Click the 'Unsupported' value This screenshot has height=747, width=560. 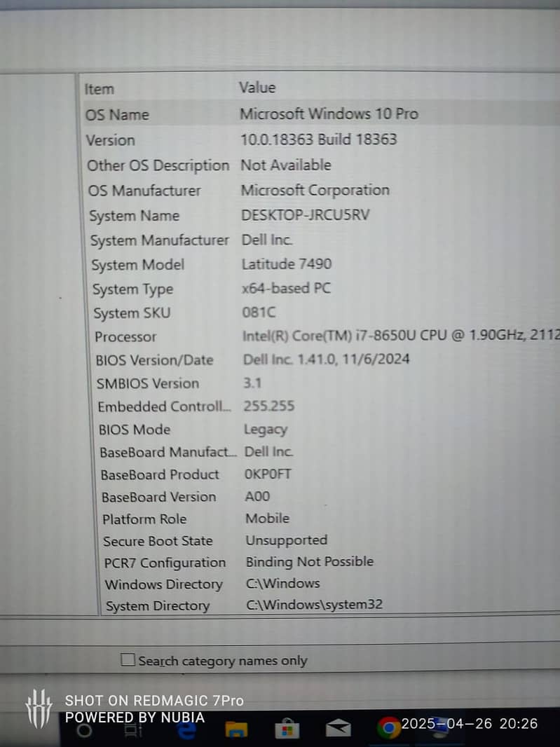coord(287,540)
